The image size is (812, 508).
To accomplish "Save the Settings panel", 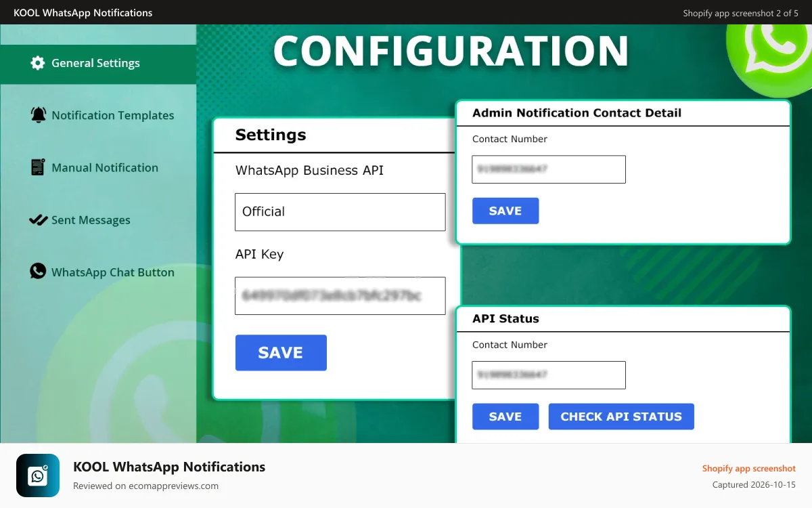I will pyautogui.click(x=281, y=353).
